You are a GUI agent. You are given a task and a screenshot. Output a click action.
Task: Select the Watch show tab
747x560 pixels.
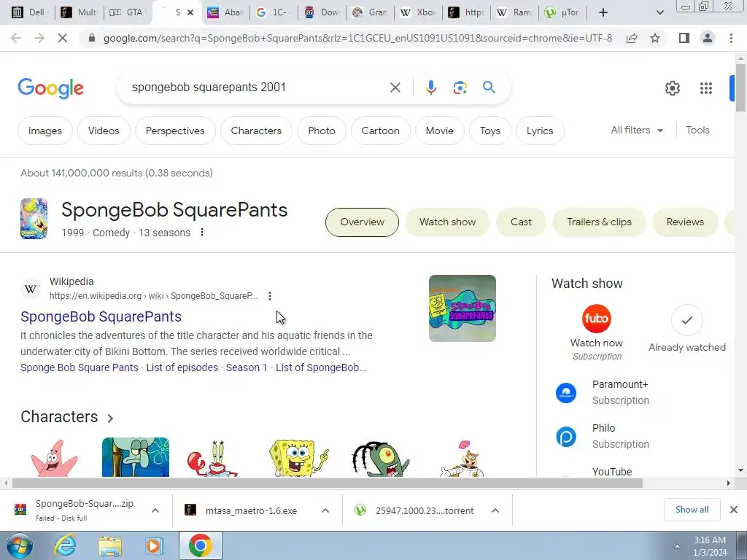coord(447,222)
